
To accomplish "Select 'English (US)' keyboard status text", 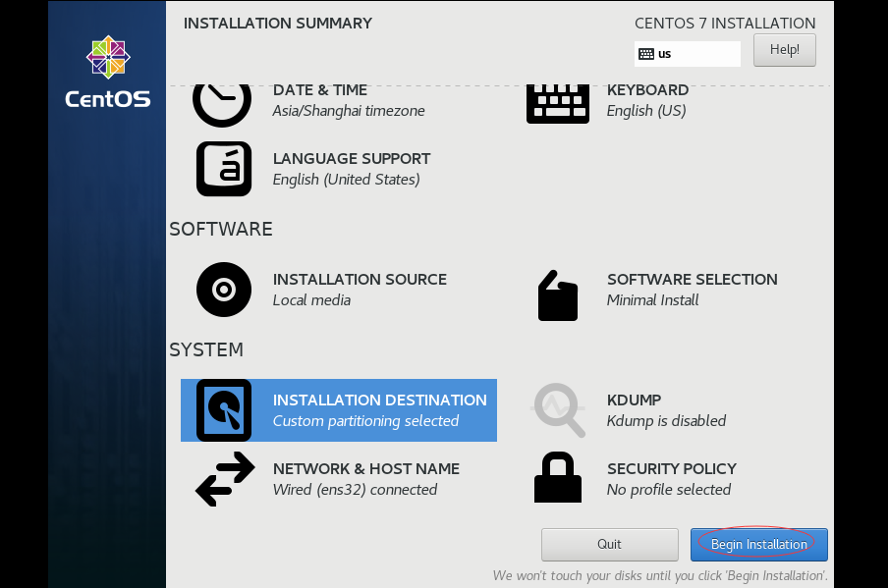I will 646,111.
